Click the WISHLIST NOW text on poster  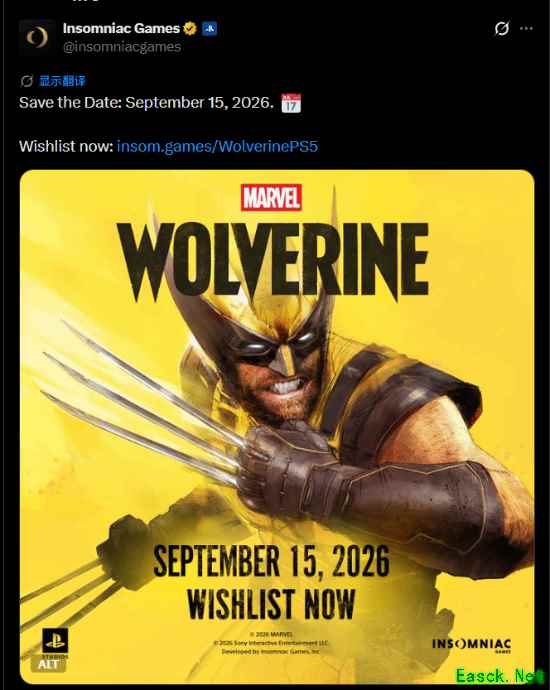coord(271,604)
